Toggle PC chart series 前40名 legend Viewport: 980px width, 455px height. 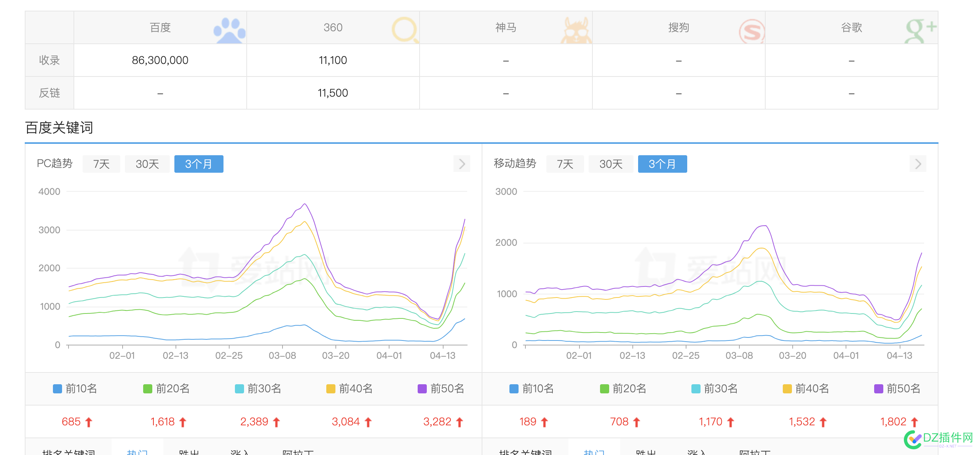click(x=350, y=389)
